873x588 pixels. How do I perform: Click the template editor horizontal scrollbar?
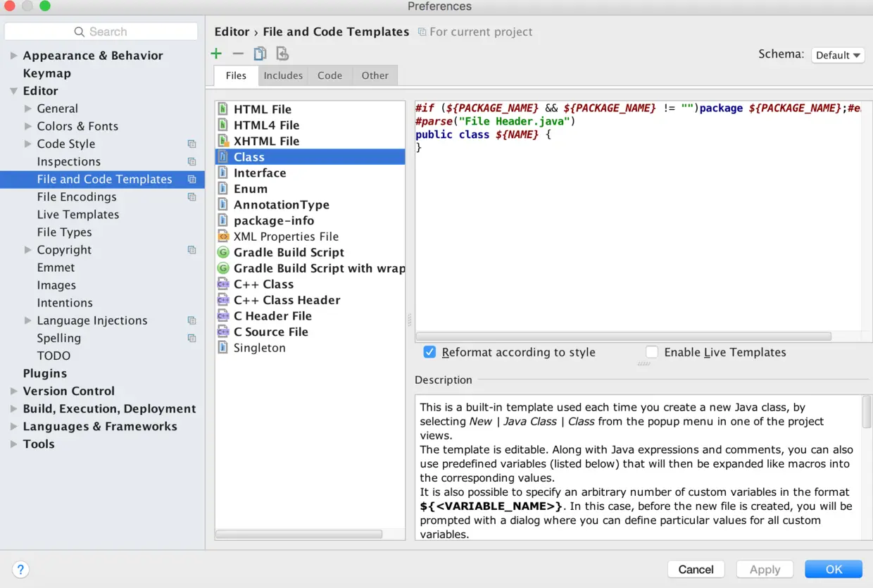pos(624,337)
